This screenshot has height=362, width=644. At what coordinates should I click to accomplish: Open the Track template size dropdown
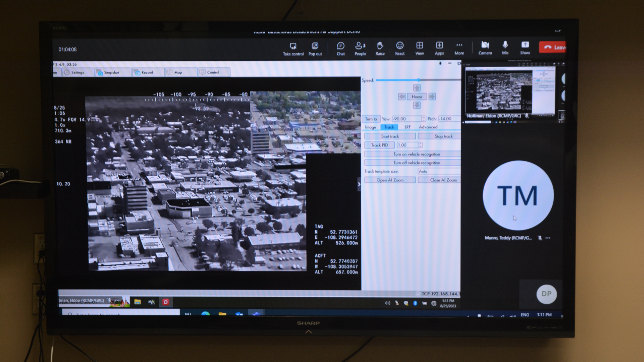(x=439, y=171)
